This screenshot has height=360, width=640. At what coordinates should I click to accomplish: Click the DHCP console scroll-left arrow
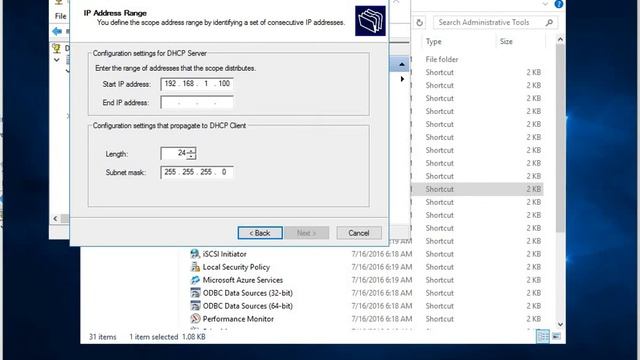[56, 219]
